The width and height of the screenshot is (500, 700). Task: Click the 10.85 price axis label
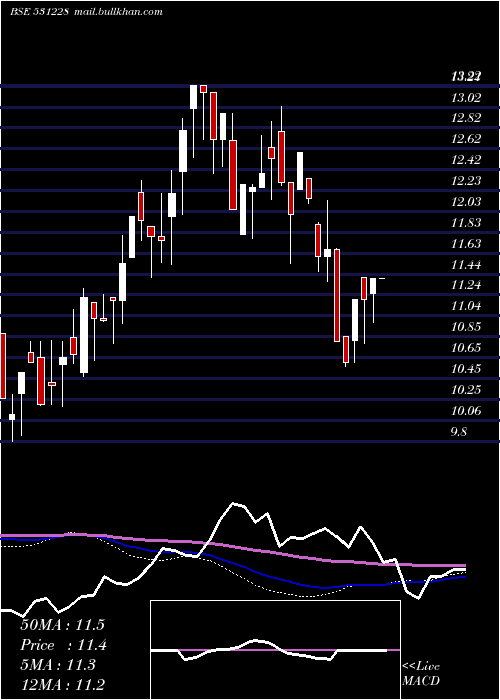point(466,327)
